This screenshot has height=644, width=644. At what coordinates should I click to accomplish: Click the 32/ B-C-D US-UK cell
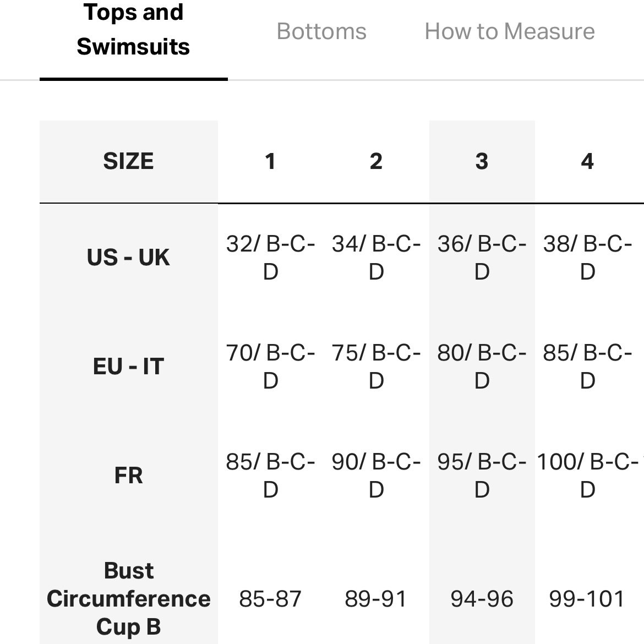coord(270,258)
